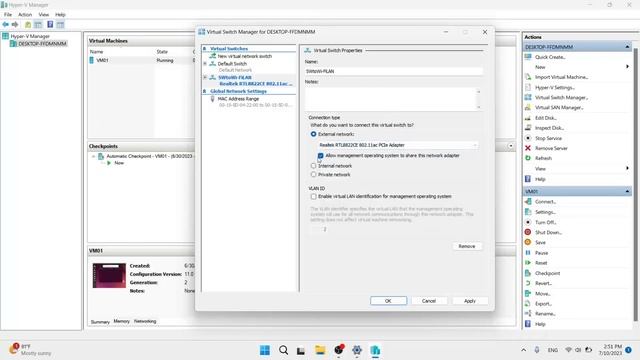Click Edit Disk action
640x360 pixels.
tap(546, 118)
